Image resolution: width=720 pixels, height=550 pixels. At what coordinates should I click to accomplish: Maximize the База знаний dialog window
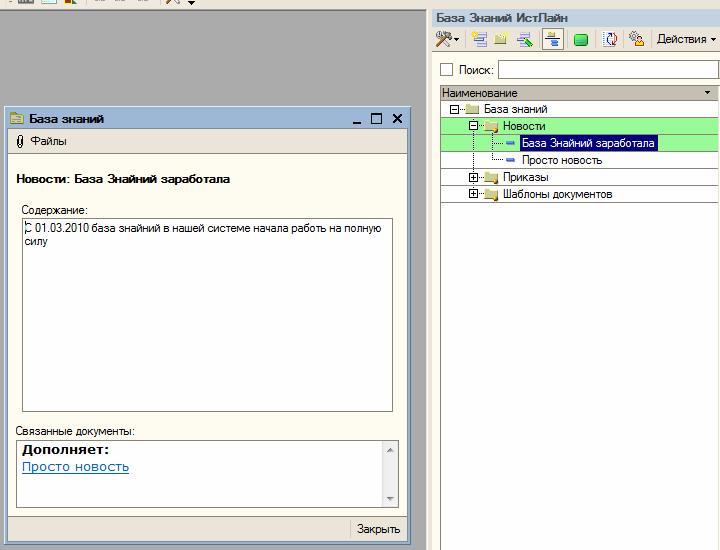pos(376,118)
